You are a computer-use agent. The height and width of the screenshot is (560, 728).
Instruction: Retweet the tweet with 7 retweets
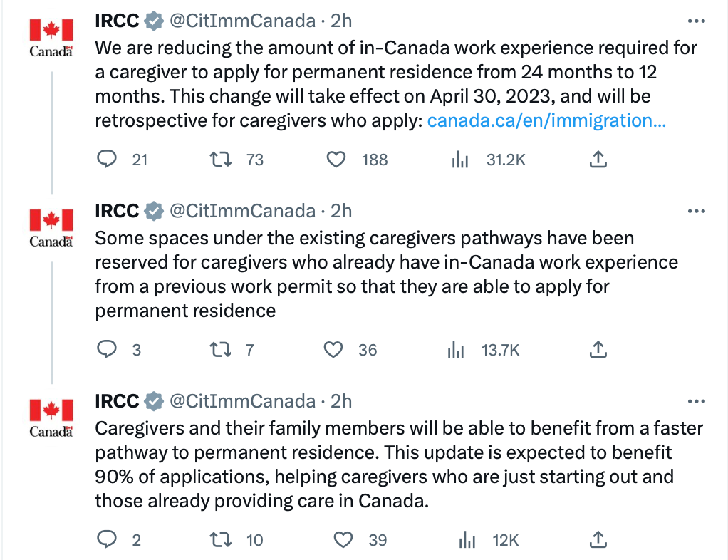pyautogui.click(x=221, y=350)
